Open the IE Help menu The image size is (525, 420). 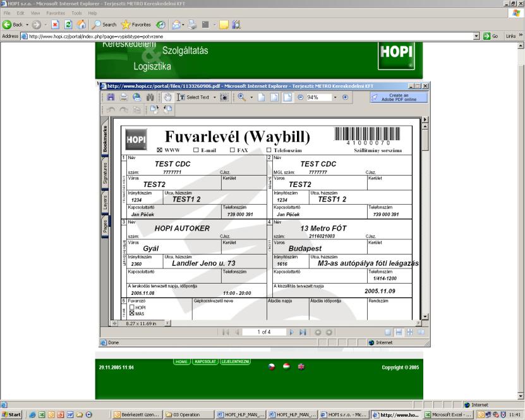pyautogui.click(x=92, y=13)
